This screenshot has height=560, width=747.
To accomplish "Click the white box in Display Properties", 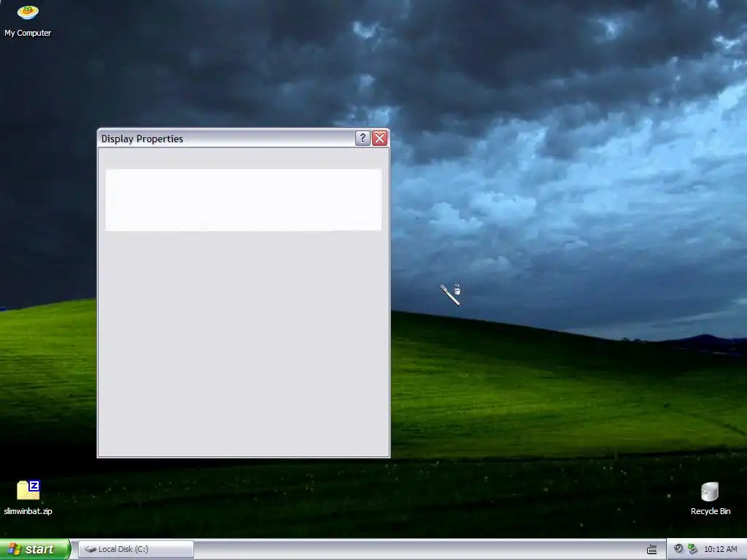I will pos(244,200).
